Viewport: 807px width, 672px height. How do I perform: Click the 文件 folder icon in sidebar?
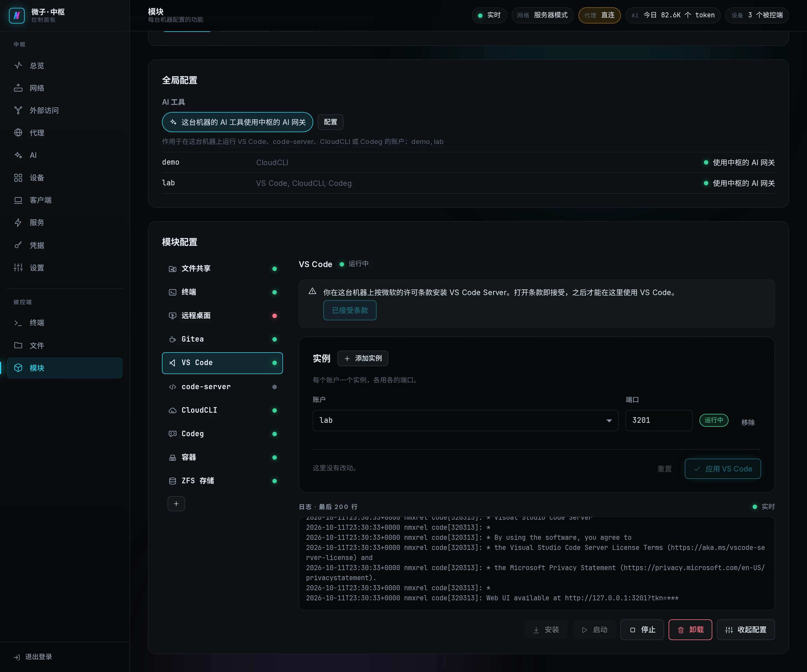[18, 345]
